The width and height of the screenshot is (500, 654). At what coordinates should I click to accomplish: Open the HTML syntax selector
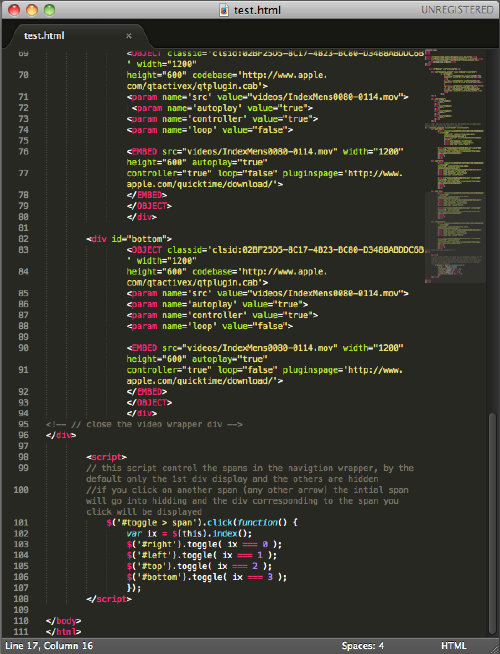click(454, 646)
